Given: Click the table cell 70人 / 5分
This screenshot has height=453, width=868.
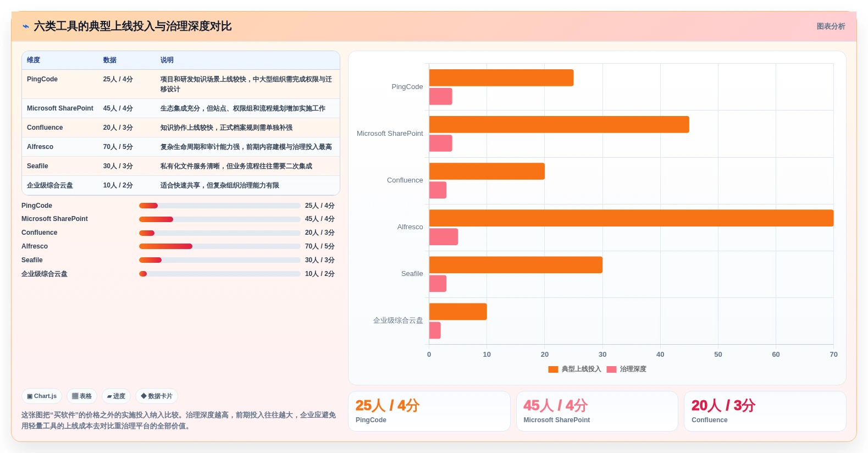Looking at the screenshot, I should [x=118, y=147].
